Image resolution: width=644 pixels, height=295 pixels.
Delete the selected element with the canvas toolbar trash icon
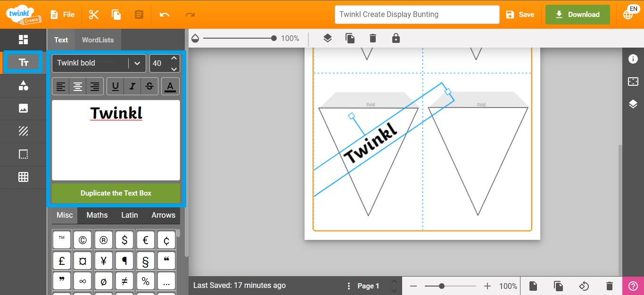tap(373, 38)
